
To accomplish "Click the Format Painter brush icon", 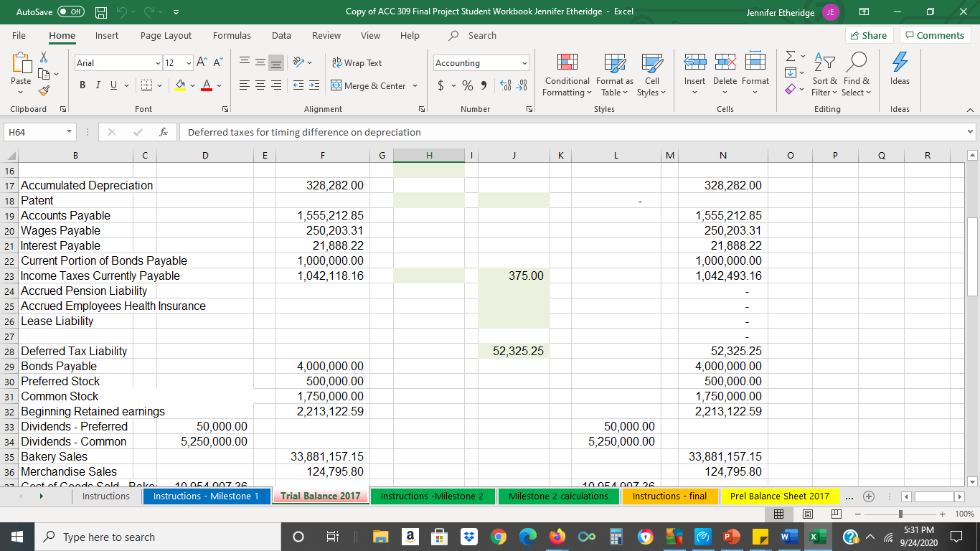I will (x=44, y=90).
